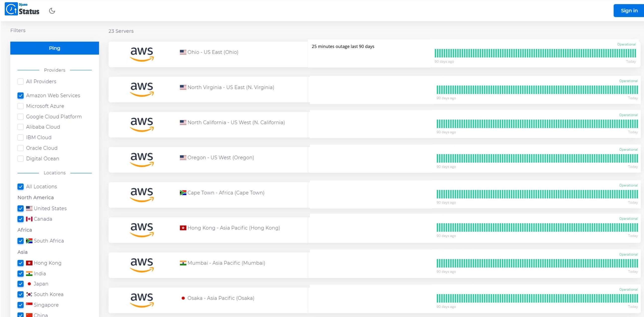Screen dimensions: 644x317
Task: Click the Sign in button
Action: click(x=629, y=11)
